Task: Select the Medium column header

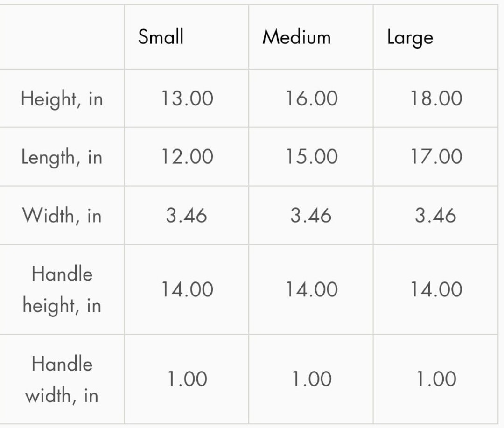Action: pos(296,37)
